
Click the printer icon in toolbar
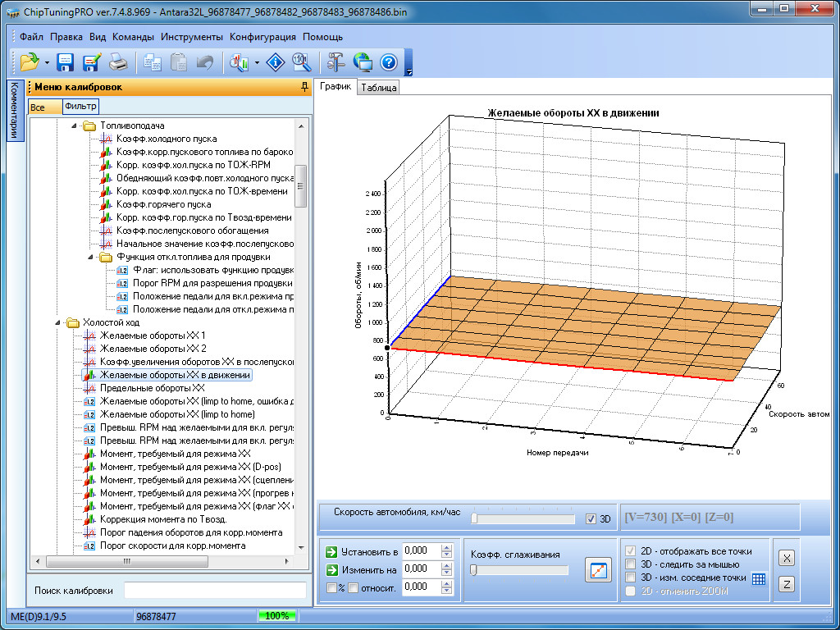118,62
